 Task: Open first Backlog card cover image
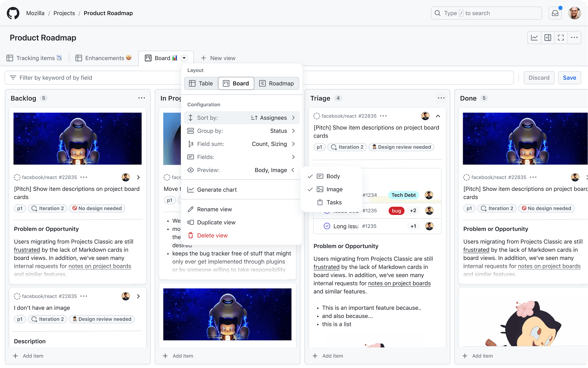[x=77, y=138]
